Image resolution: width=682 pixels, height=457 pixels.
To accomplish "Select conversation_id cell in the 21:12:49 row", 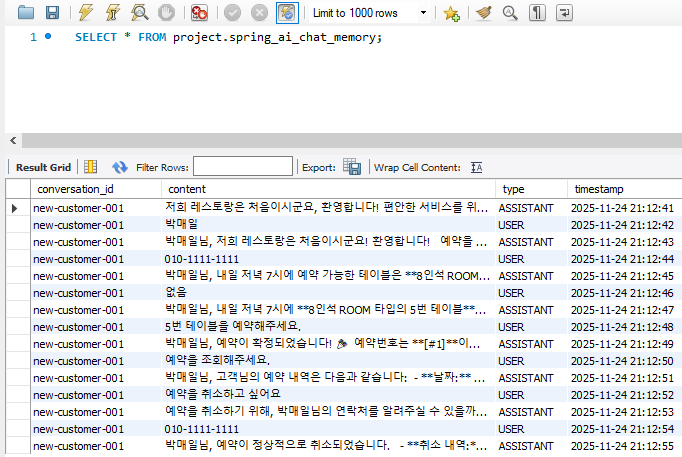I will click(96, 344).
